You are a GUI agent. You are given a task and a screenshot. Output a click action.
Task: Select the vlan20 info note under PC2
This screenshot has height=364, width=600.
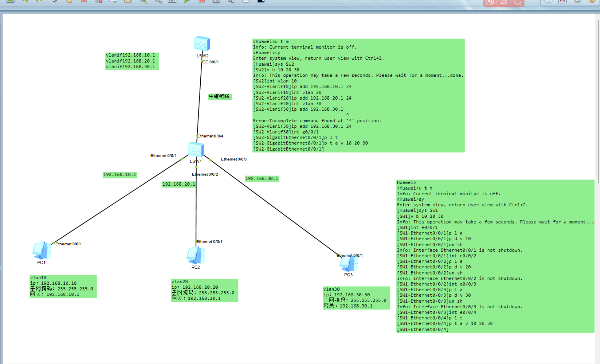click(204, 290)
